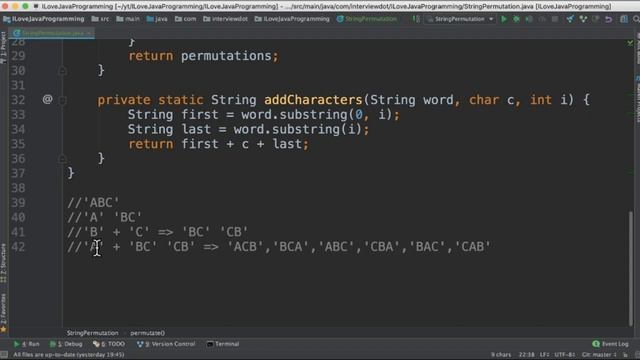Click the lock read-only toggle icon in status bar
The height and width of the screenshot is (360, 640).
pyautogui.click(x=625, y=355)
